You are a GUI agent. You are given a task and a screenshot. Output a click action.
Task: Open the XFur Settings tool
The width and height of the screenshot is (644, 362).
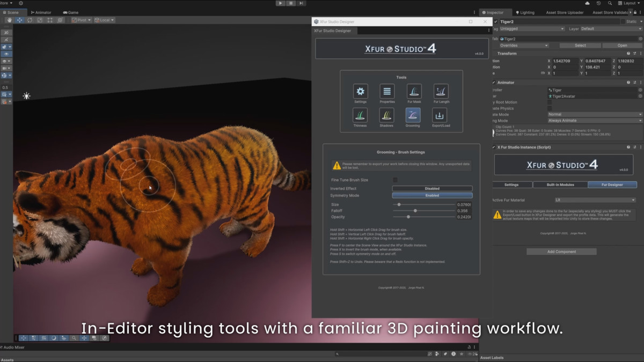coord(361,91)
